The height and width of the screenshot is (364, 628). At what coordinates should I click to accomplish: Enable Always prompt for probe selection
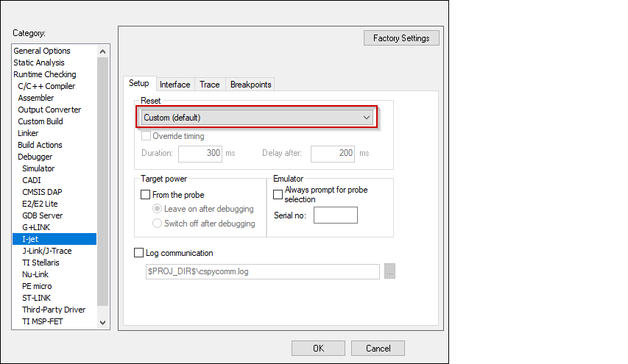[278, 195]
